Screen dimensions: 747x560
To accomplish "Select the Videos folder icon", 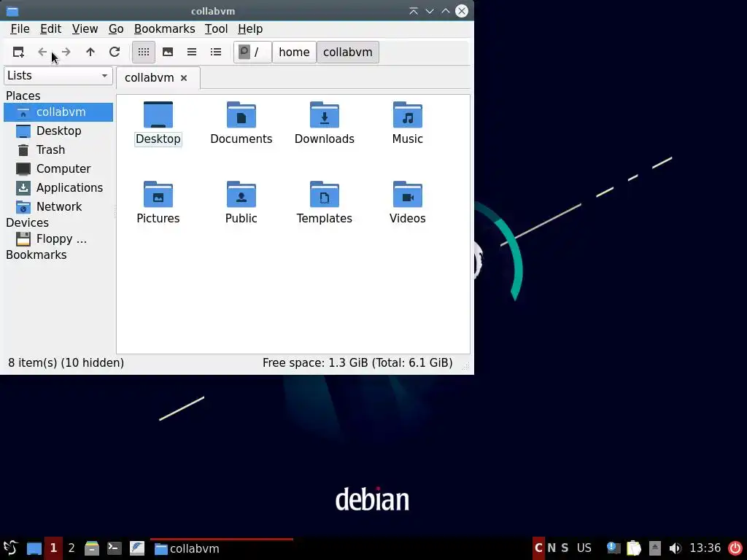I will click(x=407, y=194).
